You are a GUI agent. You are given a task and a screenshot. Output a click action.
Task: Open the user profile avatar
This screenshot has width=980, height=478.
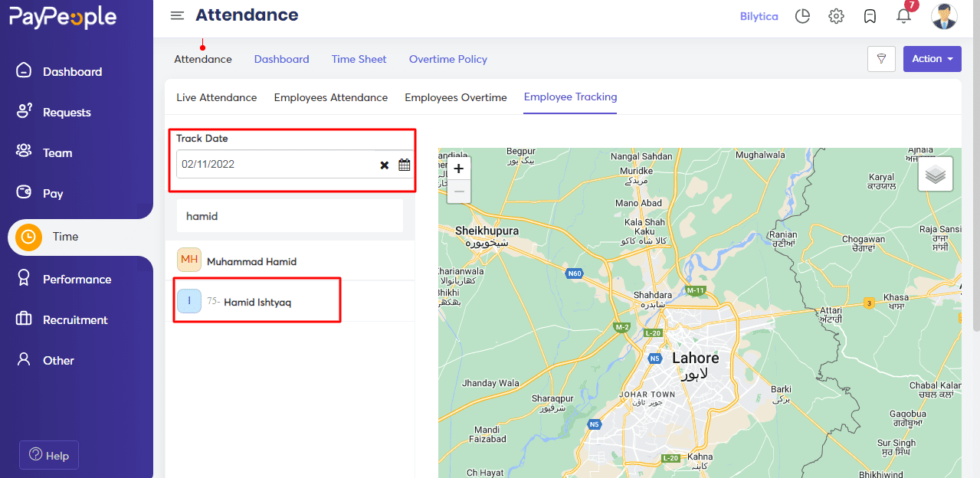tap(944, 16)
